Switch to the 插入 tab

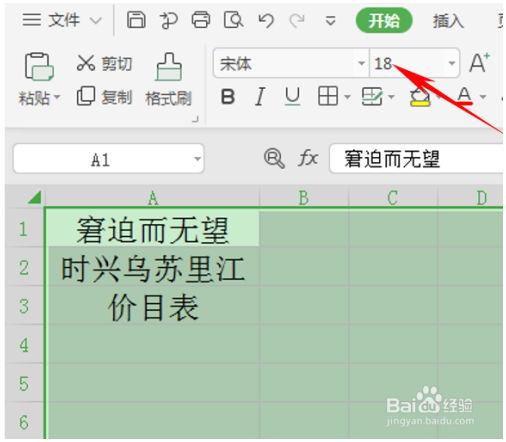[448, 21]
